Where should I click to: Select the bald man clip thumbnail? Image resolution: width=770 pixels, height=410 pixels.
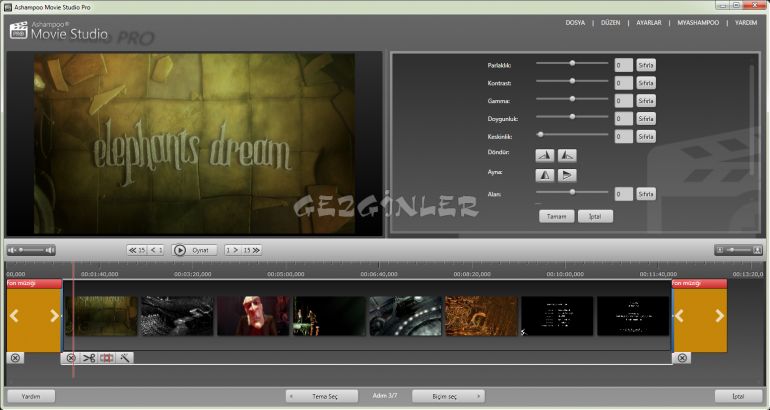pos(253,316)
